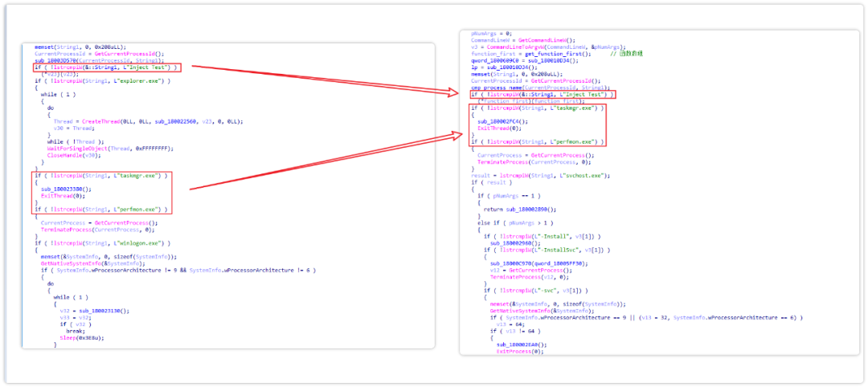The width and height of the screenshot is (868, 387).
Task: Click the if ( result ) line
Action: tap(492, 182)
